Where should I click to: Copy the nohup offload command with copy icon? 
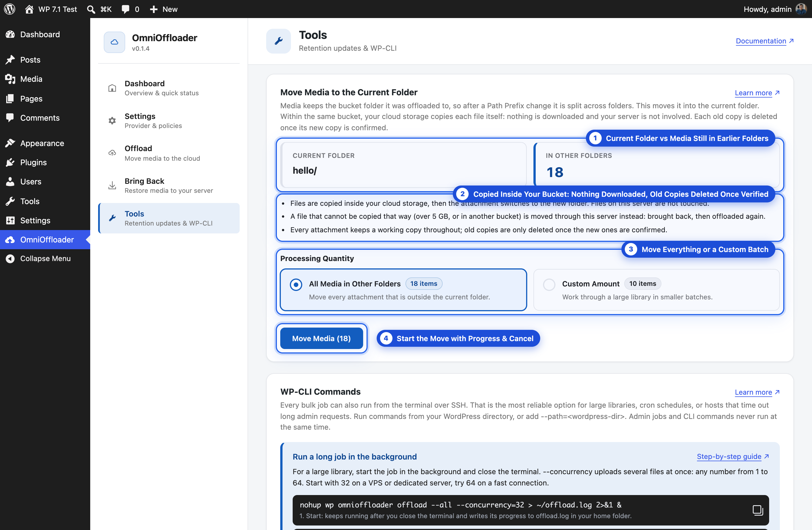coord(757,510)
